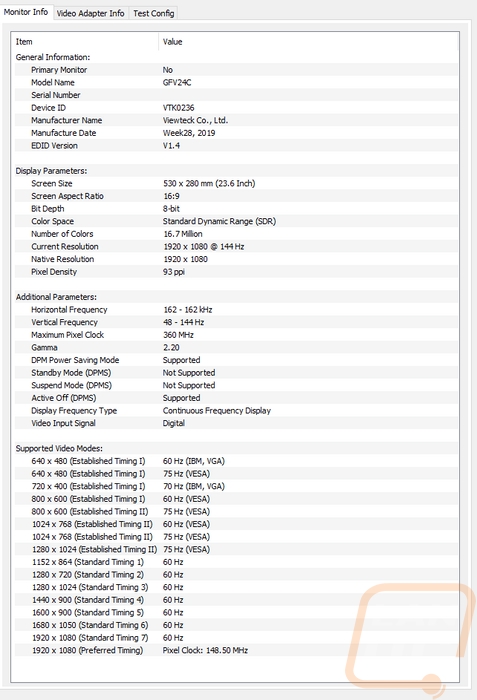Select the Screen Aspect Ratio row

point(236,196)
